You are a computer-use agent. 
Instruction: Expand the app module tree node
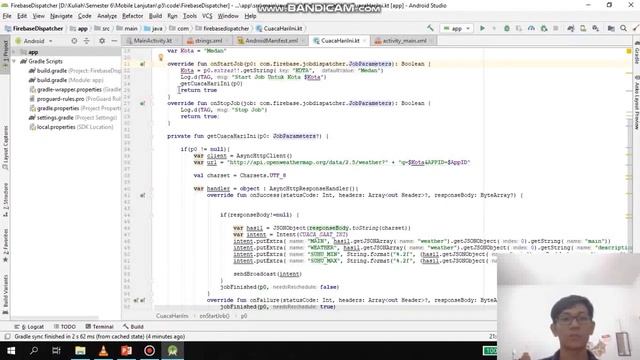pos(14,52)
